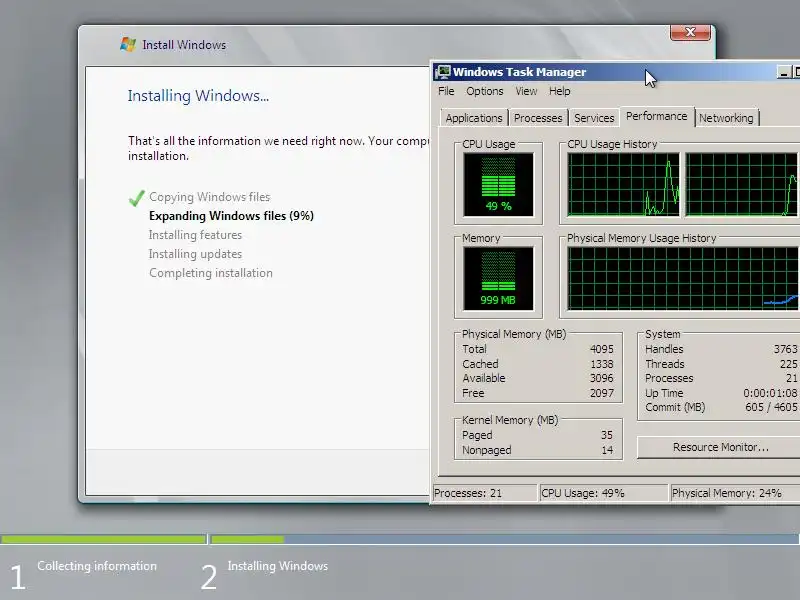The width and height of the screenshot is (800, 600).
Task: Switch to the Applications tab
Action: click(x=474, y=118)
